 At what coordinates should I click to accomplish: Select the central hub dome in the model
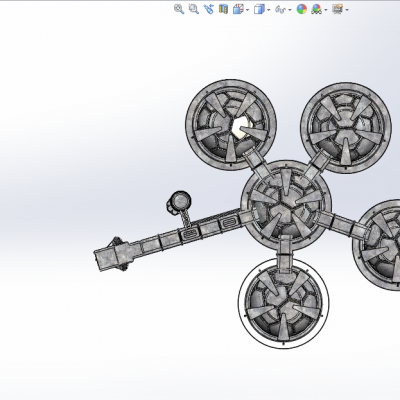click(286, 205)
